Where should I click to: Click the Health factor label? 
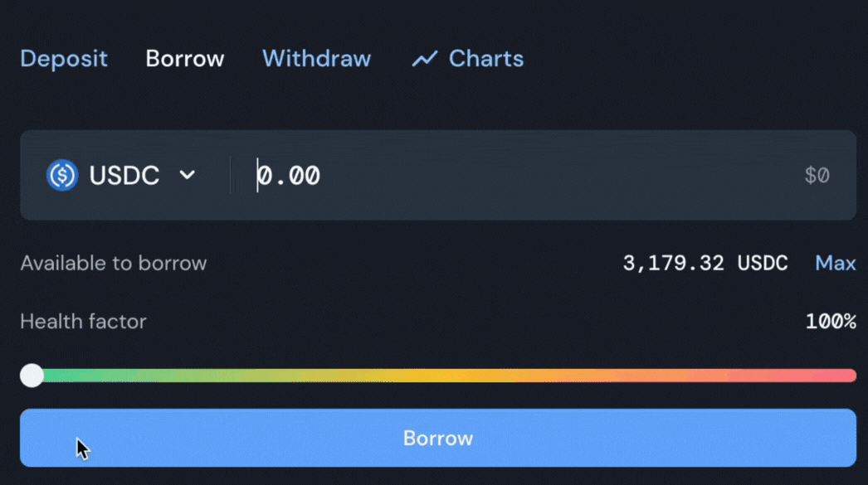click(83, 322)
